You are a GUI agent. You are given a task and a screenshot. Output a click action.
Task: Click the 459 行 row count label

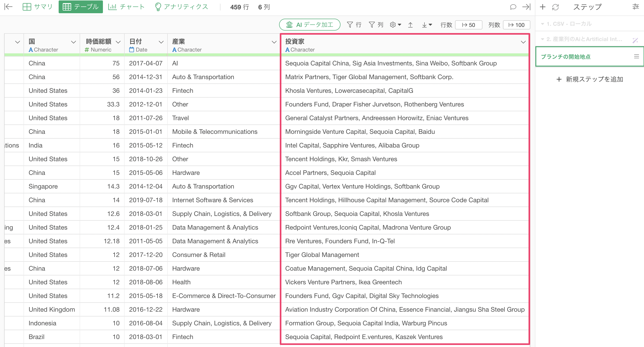click(x=239, y=7)
